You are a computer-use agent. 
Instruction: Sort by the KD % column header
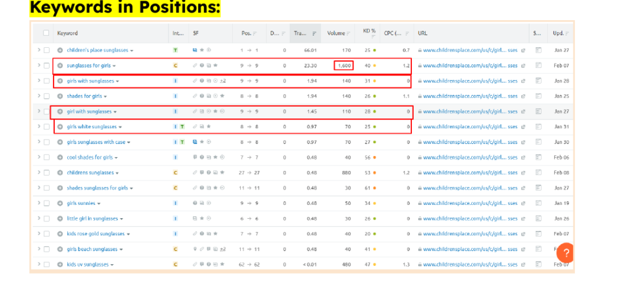pos(369,31)
